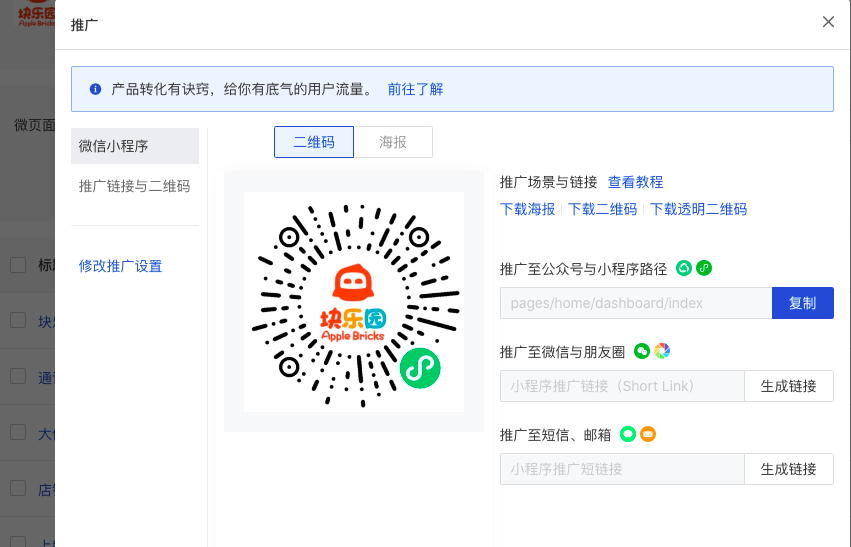Click the green mini program badge on the QR code
This screenshot has height=547, width=851.
pos(420,368)
